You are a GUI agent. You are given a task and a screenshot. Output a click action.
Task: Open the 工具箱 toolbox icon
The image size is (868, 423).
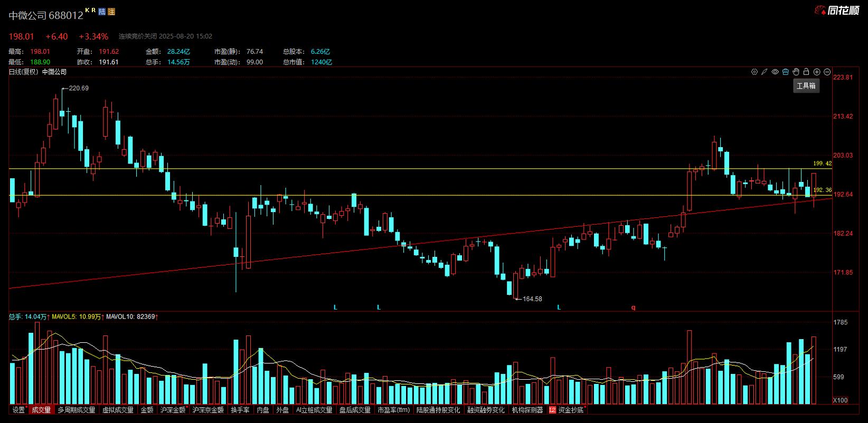pos(786,72)
